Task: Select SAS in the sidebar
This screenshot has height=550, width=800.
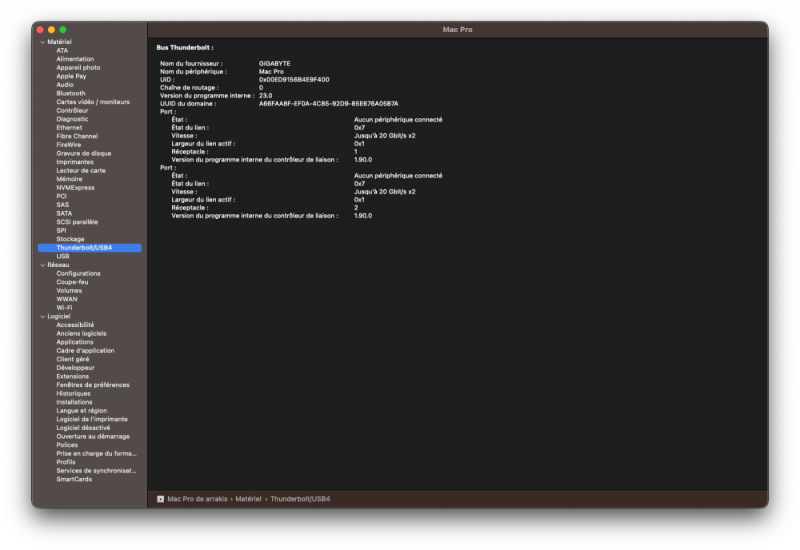Action: (62, 205)
